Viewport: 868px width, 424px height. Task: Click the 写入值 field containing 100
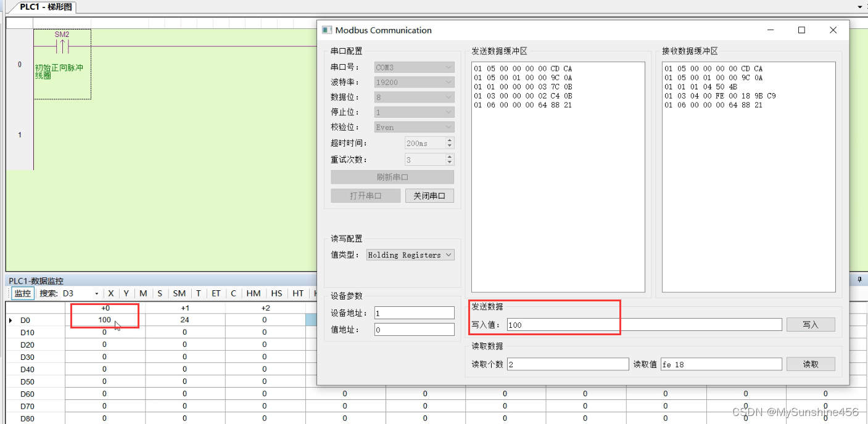(x=644, y=325)
